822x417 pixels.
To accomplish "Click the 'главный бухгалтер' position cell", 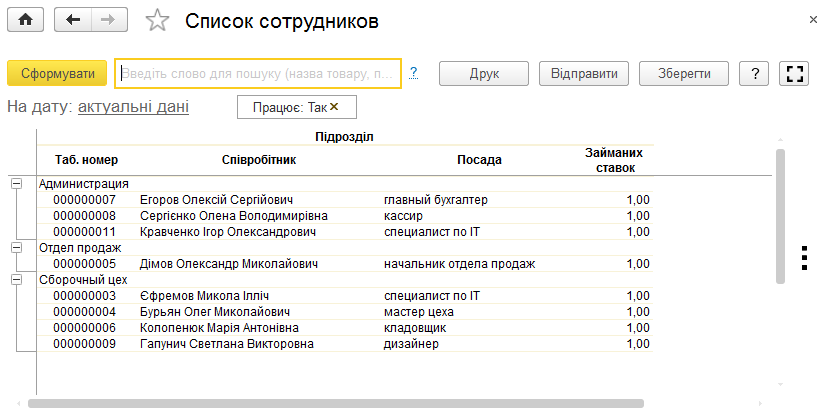I will click(436, 200).
